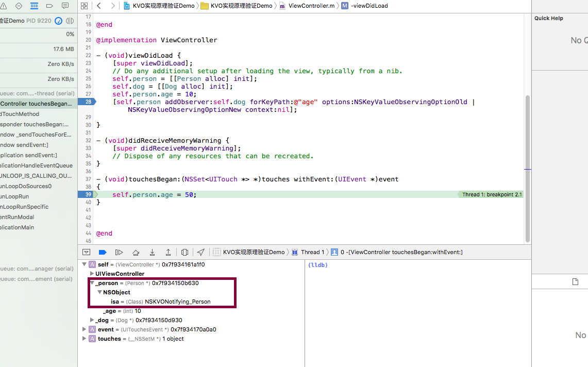Screen dimensions: 588x367
Task: Select the KVO Demo folder in jump bar
Action: point(237,6)
